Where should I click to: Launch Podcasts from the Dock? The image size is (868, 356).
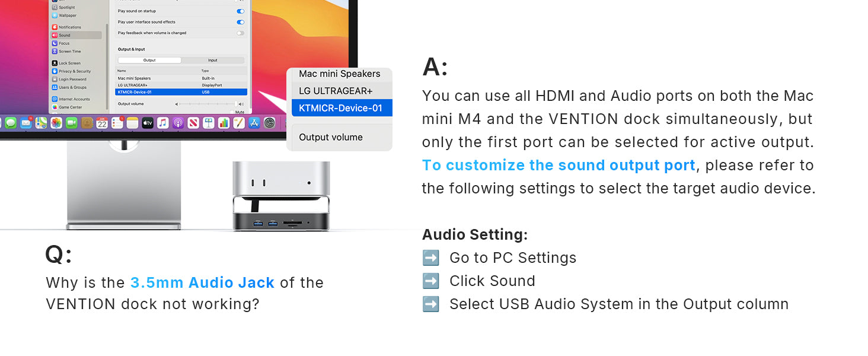coord(178,123)
